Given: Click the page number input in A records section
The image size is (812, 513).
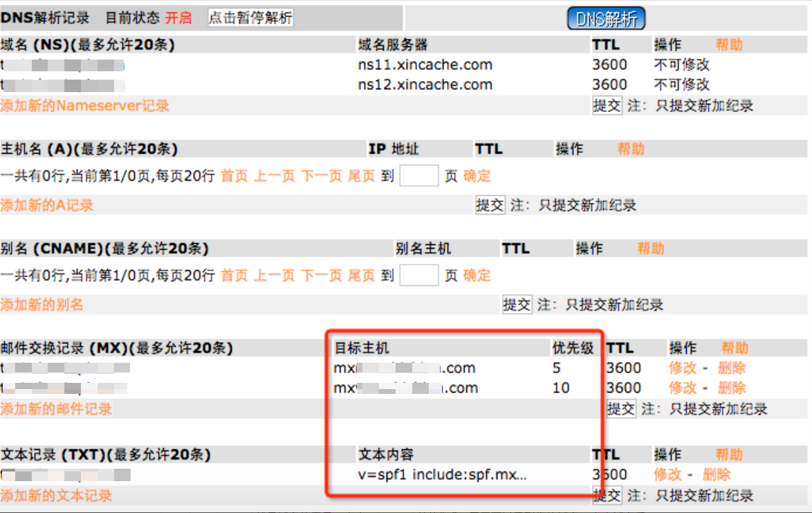Looking at the screenshot, I should (418, 176).
